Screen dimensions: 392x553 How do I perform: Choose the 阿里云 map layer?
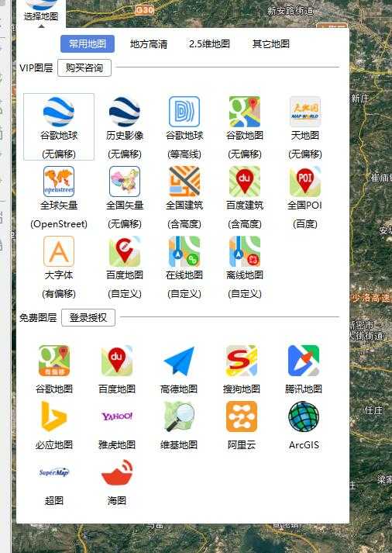coord(242,425)
